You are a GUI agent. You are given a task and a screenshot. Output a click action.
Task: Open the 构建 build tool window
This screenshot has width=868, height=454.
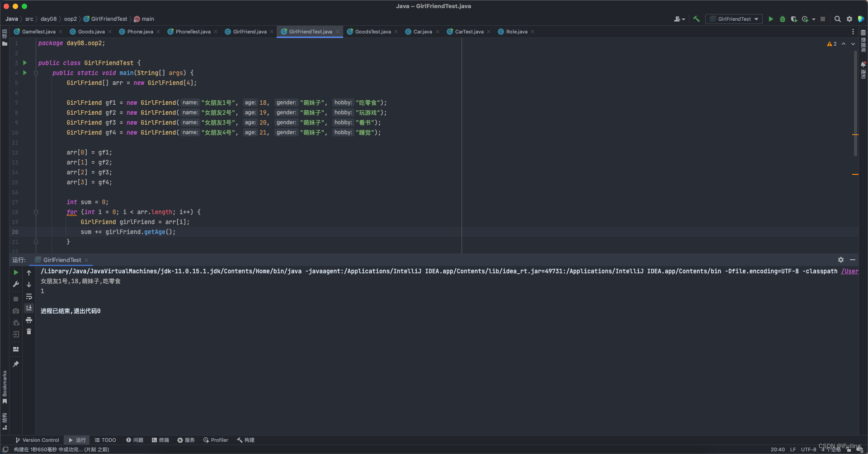tap(245, 440)
